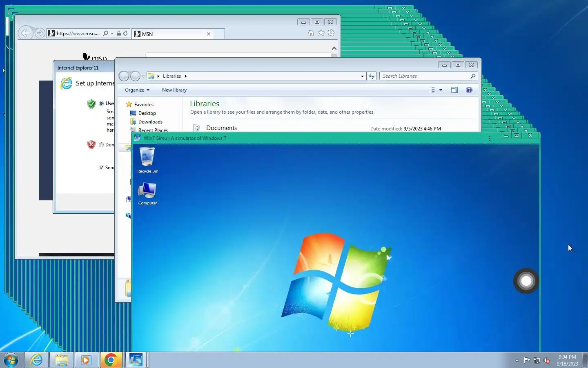Open the recent pages dropdown in Explorer
This screenshot has height=368, width=588.
point(143,76)
